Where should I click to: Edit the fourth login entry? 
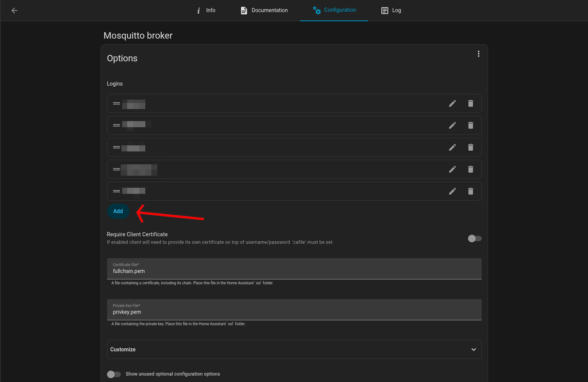pos(453,169)
